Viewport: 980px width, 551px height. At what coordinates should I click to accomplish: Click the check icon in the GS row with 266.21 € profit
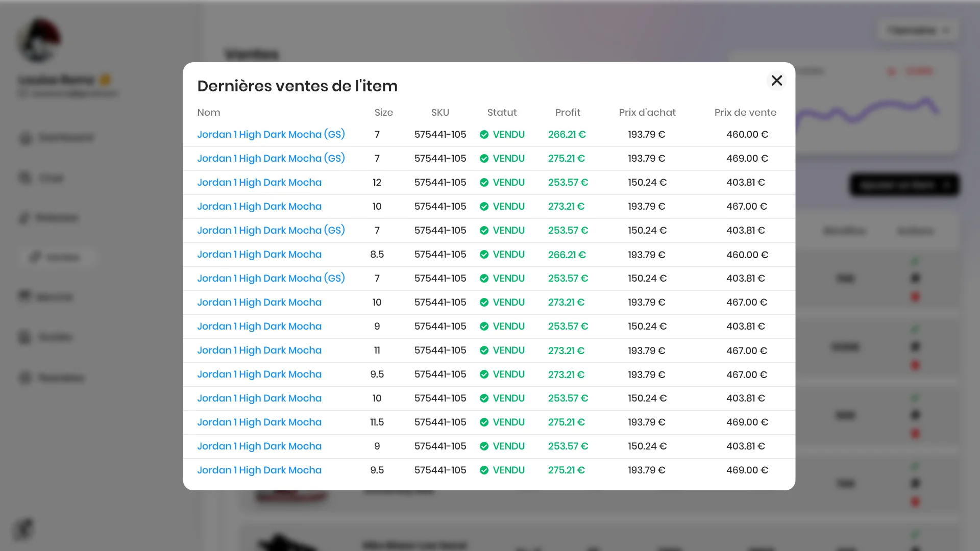484,135
